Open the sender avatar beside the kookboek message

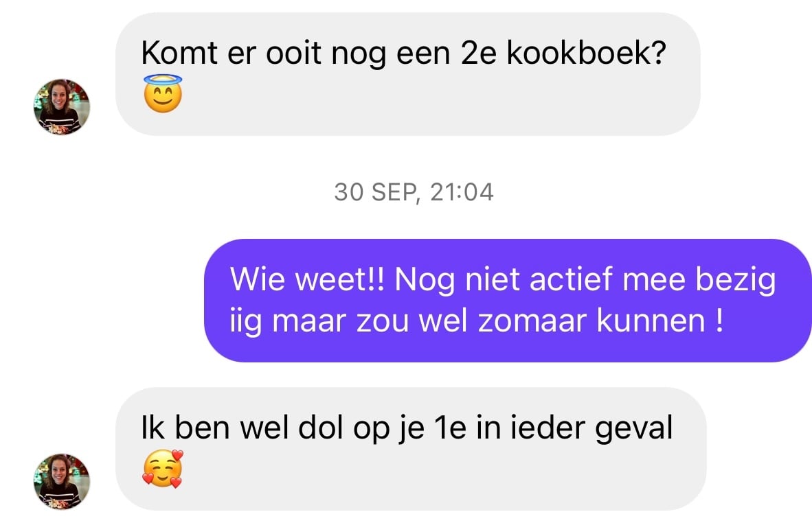(x=62, y=107)
